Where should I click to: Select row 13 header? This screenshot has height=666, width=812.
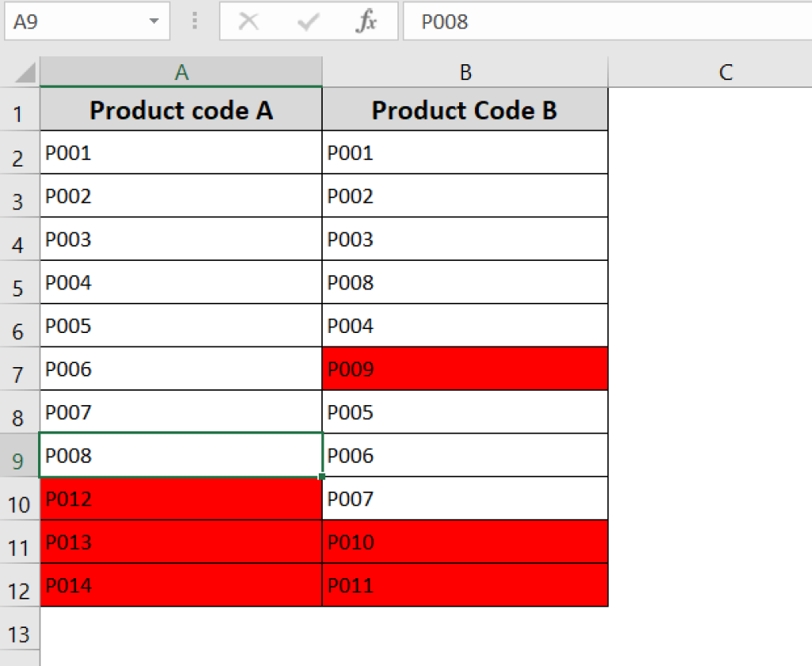(x=20, y=633)
